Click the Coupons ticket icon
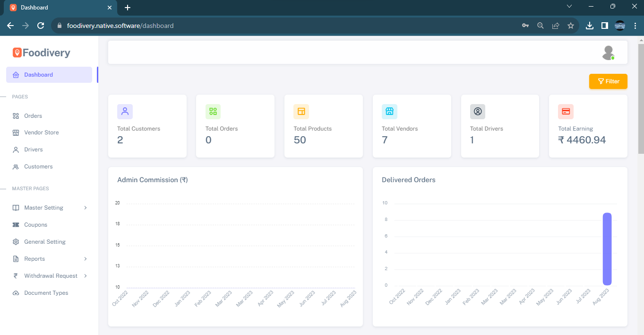This screenshot has height=335, width=644. coord(16,225)
